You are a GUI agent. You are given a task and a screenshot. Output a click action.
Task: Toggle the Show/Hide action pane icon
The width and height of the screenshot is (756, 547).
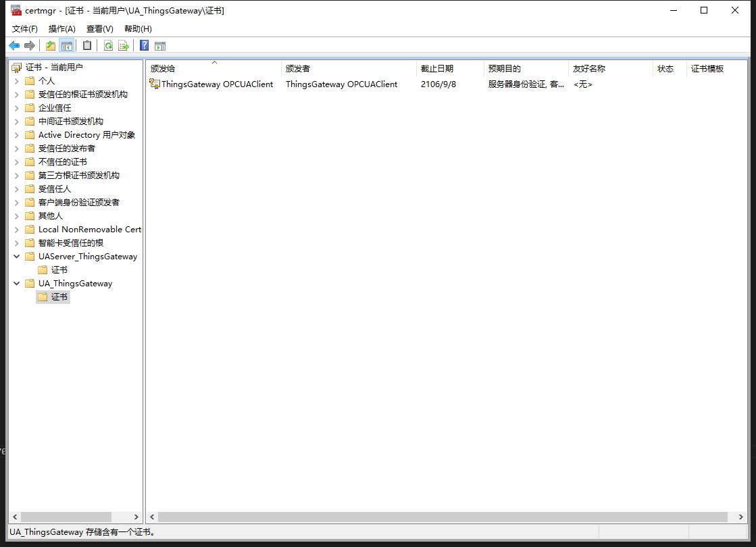(160, 46)
